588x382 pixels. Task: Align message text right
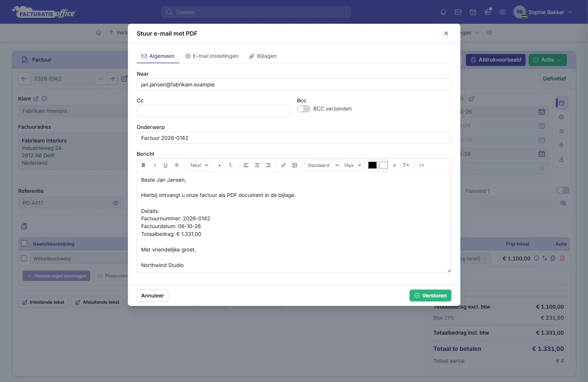pyautogui.click(x=268, y=165)
